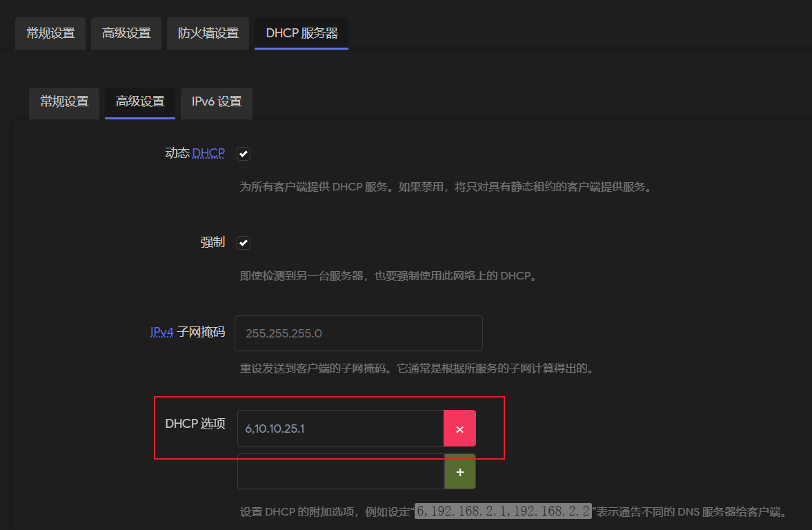The height and width of the screenshot is (530, 812).
Task: Switch to the IPv6 设置 sub-tab
Action: tap(217, 102)
